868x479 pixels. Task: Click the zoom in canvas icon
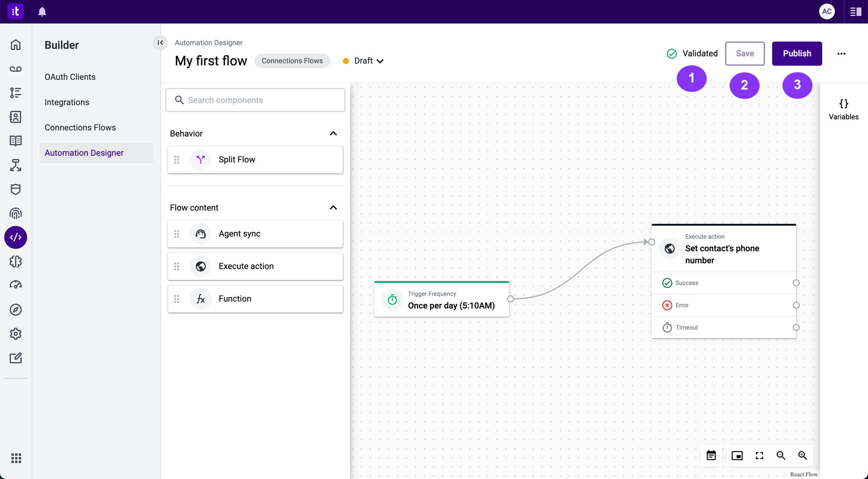[x=802, y=455]
